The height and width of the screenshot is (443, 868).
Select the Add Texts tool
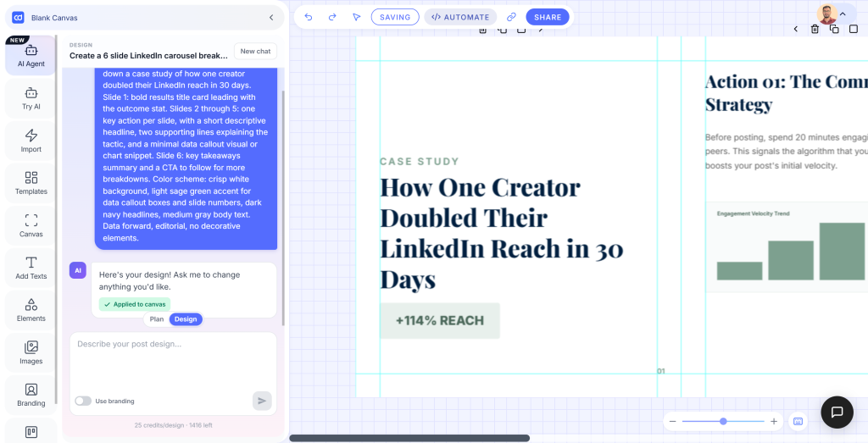(x=31, y=268)
